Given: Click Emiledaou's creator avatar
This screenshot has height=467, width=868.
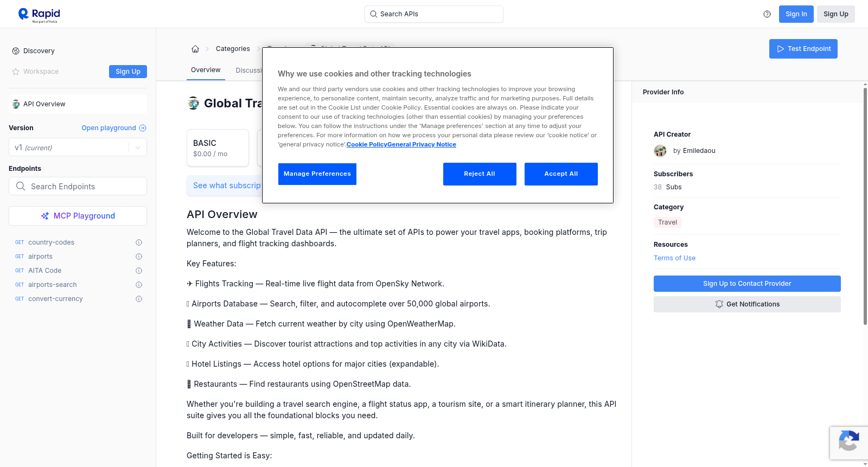Looking at the screenshot, I should (660, 151).
